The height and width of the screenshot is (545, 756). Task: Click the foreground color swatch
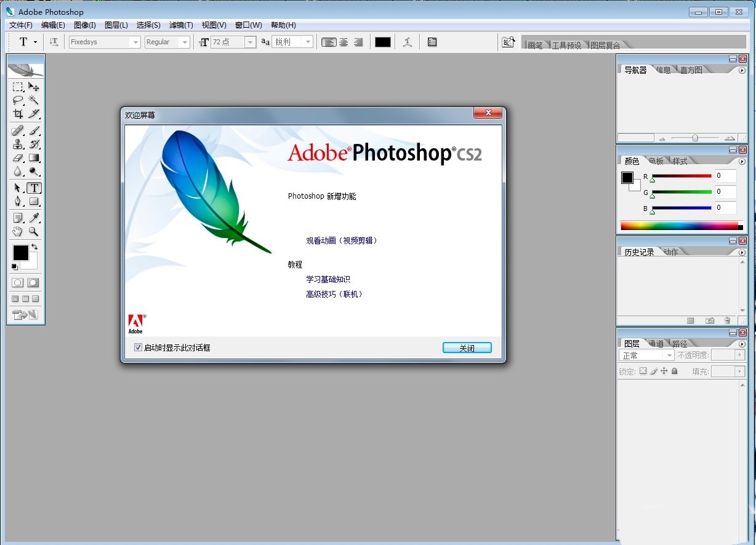pyautogui.click(x=20, y=252)
